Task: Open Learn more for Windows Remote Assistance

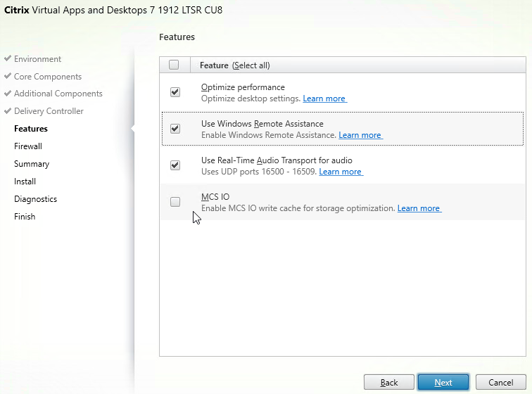Action: point(361,135)
